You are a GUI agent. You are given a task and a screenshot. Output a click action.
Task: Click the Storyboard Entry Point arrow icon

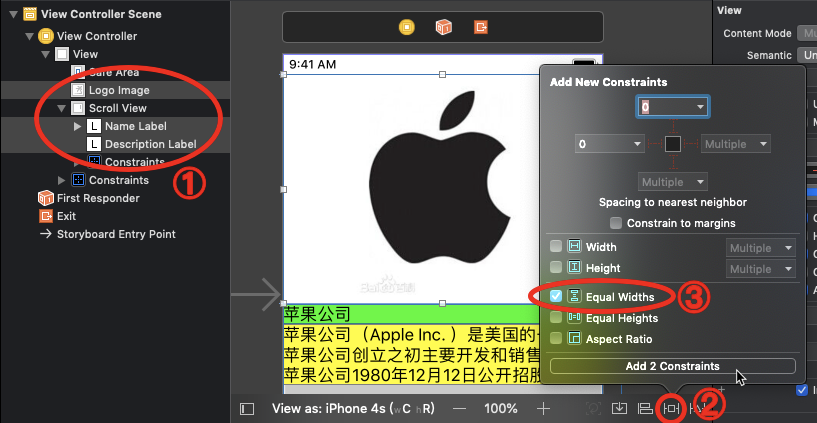46,234
